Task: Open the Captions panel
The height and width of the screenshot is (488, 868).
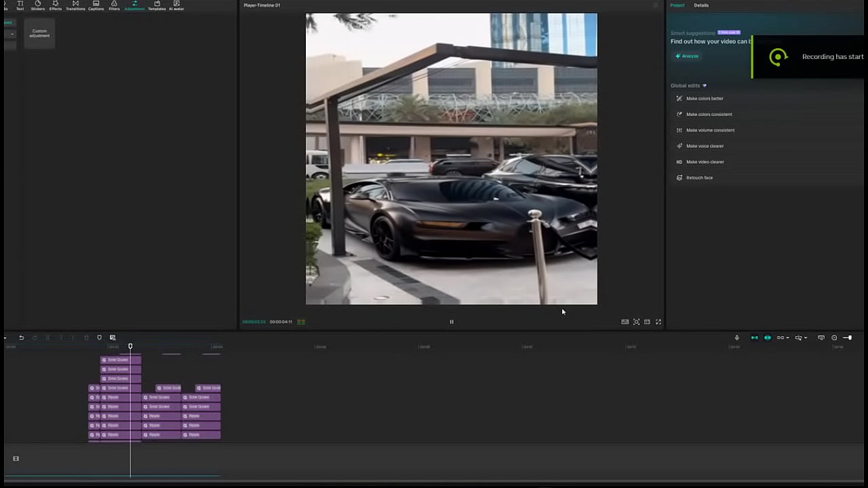Action: tap(96, 5)
